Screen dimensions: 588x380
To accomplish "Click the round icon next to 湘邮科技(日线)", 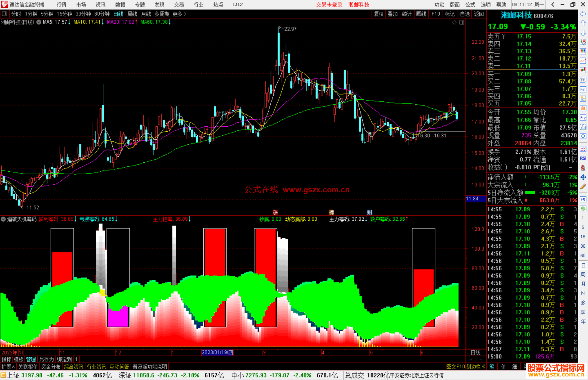I will click(39, 22).
